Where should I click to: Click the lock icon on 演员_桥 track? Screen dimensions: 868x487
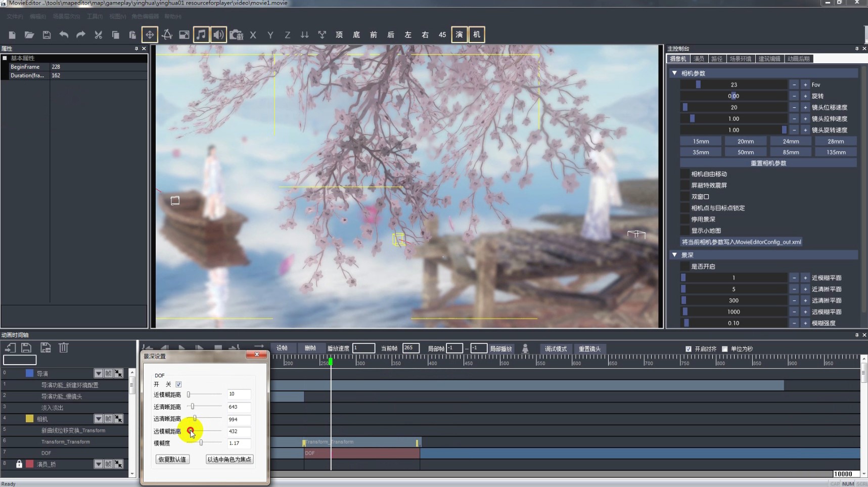pyautogui.click(x=19, y=464)
